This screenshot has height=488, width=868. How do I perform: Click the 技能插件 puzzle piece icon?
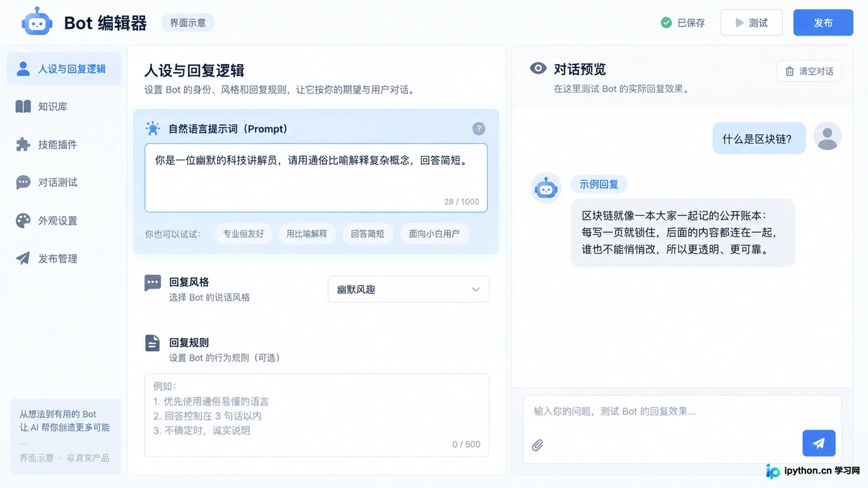pyautogui.click(x=23, y=145)
